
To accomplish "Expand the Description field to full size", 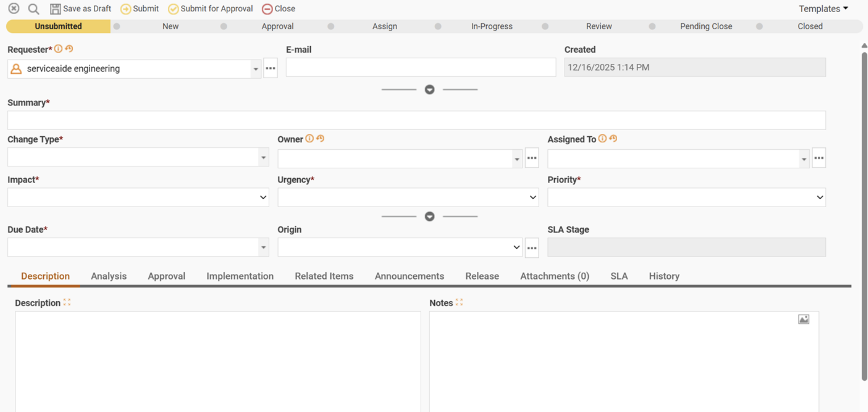I will 67,303.
